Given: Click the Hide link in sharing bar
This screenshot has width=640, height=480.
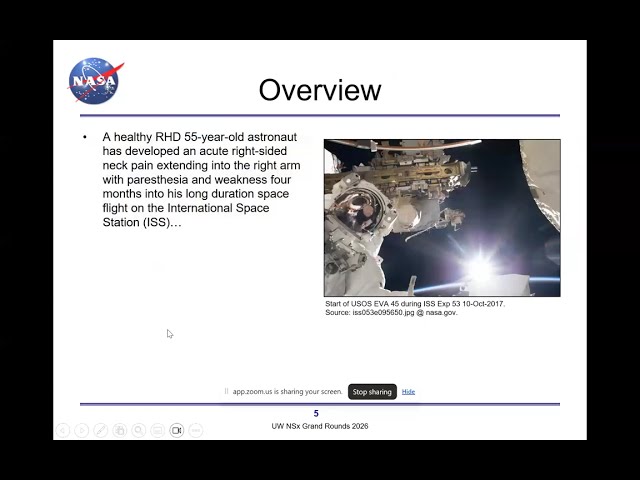Looking at the screenshot, I should coord(408,392).
